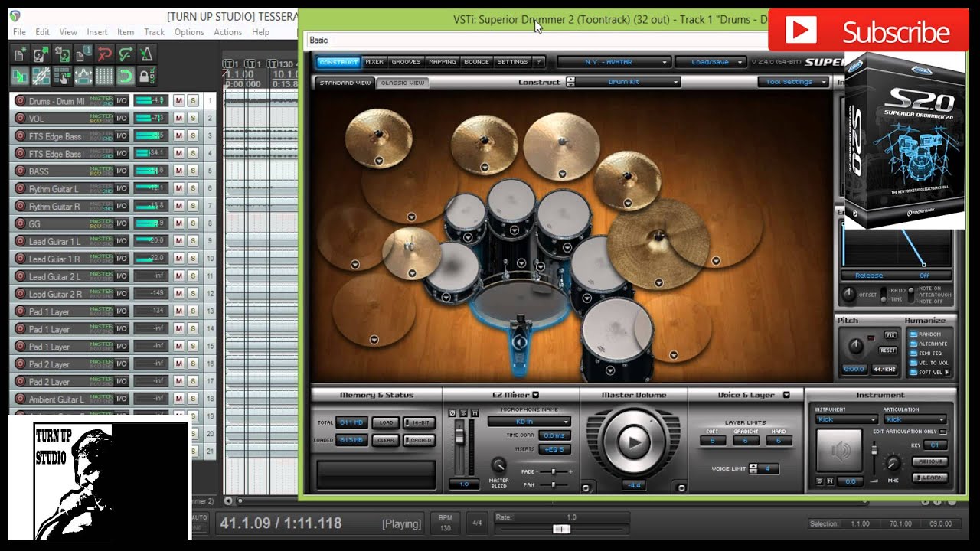Toggle the item grouping toolbar icon
The image size is (980, 551).
tap(41, 76)
